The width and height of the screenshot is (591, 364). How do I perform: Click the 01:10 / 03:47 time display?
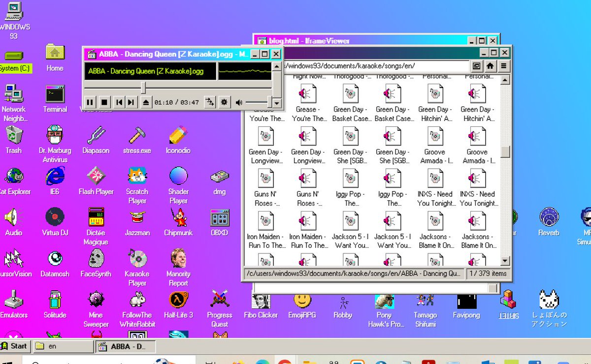(177, 102)
